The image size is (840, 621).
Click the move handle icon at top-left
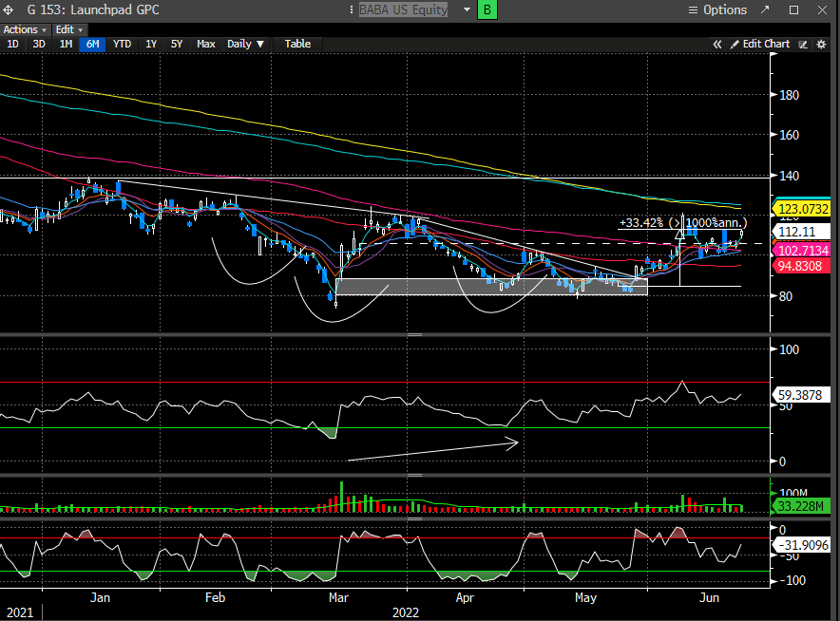coord(9,9)
